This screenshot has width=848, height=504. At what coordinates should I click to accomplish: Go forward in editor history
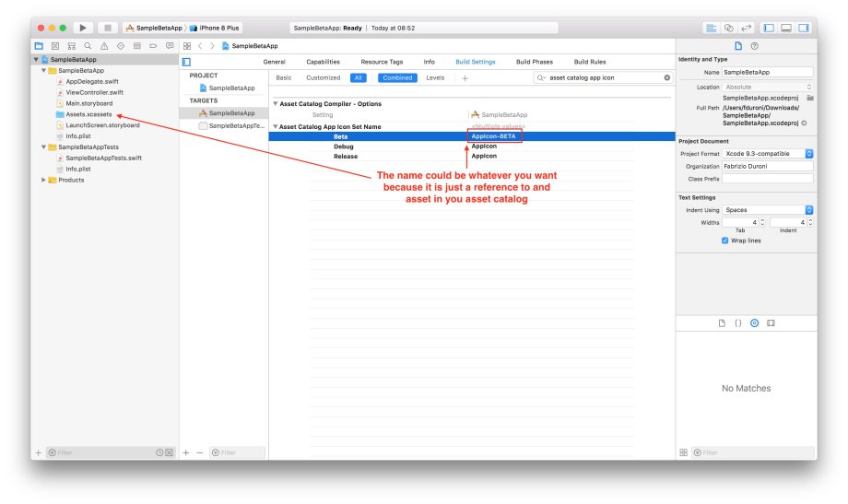[x=212, y=46]
